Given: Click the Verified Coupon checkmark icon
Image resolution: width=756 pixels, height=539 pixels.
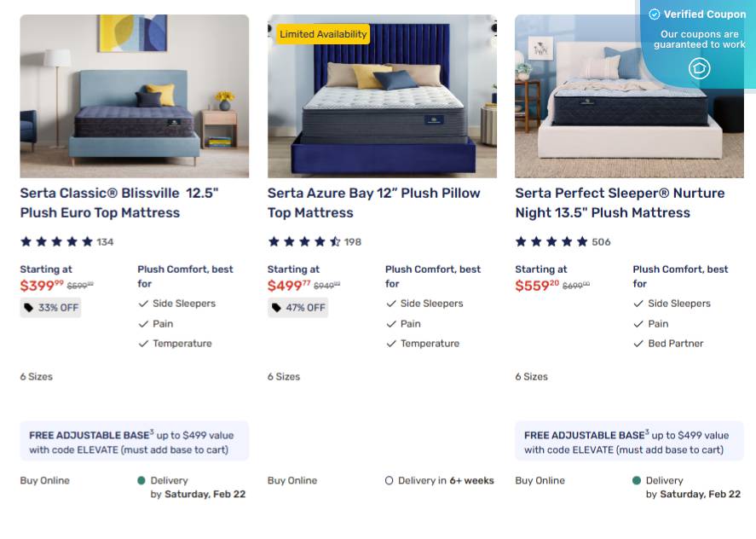Looking at the screenshot, I should pos(654,14).
